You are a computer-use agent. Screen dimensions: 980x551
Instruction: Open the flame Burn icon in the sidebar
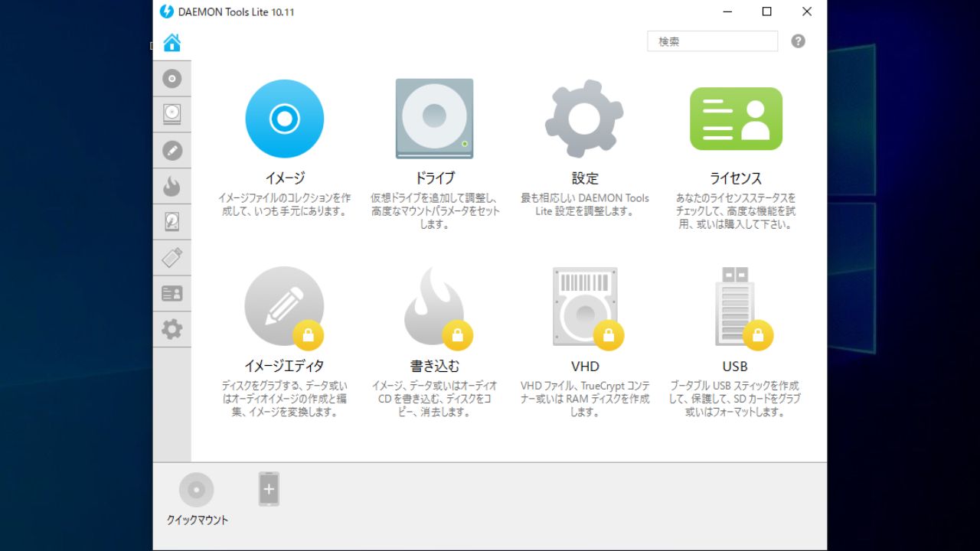(171, 186)
